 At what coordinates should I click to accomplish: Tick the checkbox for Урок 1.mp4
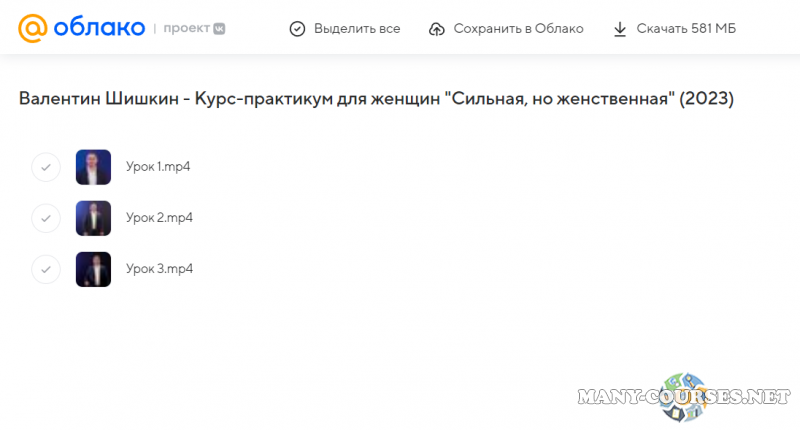46,167
